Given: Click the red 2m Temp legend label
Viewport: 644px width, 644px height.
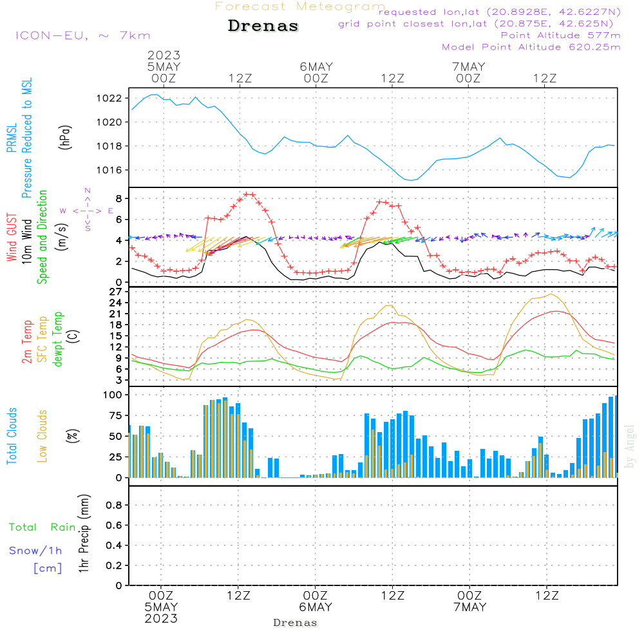Looking at the screenshot, I should pyautogui.click(x=28, y=340).
